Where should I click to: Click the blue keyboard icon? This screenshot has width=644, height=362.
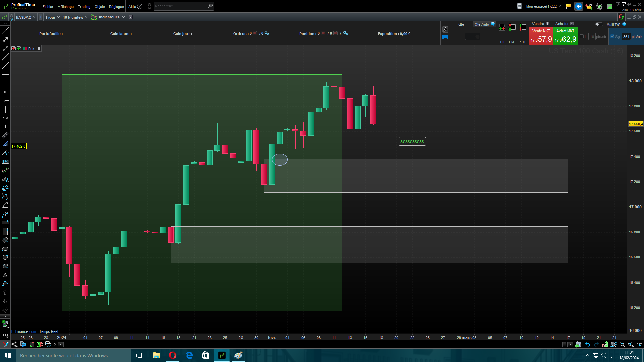click(x=445, y=37)
